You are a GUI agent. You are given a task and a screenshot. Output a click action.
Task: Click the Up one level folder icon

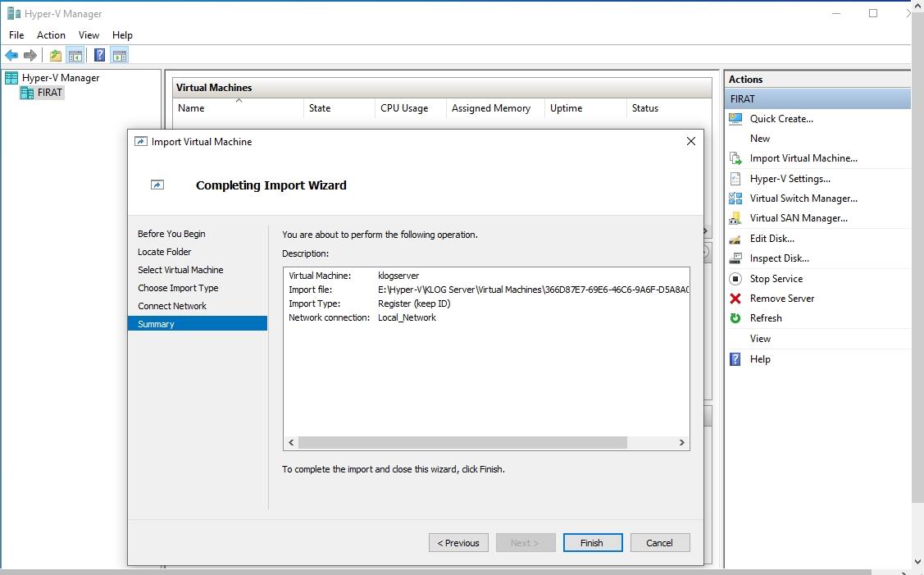[x=56, y=56]
